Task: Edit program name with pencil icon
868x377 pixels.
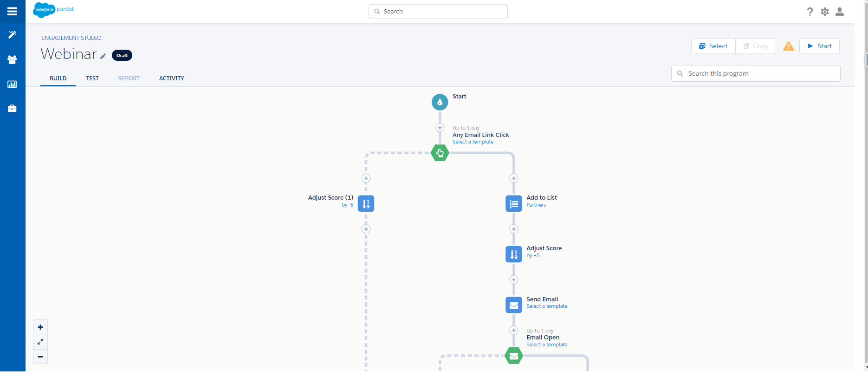Action: [103, 56]
